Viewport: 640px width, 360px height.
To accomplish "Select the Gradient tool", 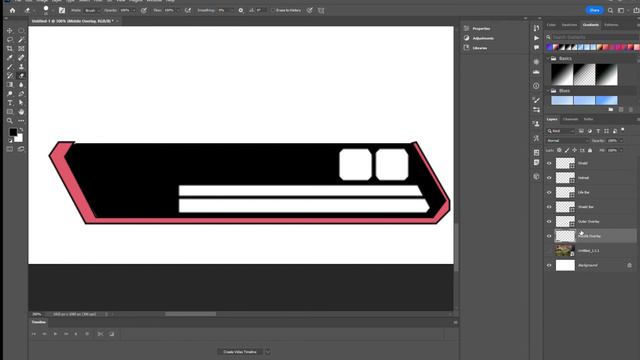I will 9,84.
